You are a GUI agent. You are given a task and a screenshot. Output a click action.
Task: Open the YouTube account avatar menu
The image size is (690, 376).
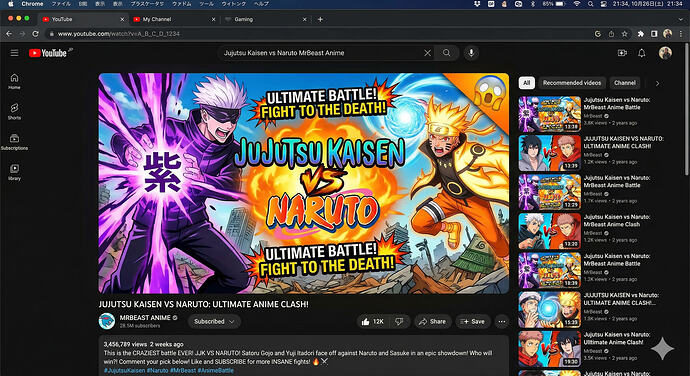click(x=665, y=53)
